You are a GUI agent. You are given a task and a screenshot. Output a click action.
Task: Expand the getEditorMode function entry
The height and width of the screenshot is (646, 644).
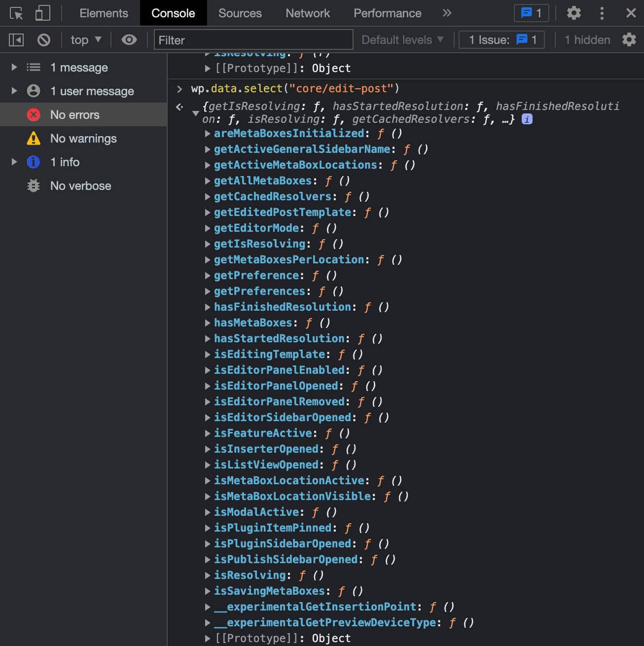pos(208,228)
